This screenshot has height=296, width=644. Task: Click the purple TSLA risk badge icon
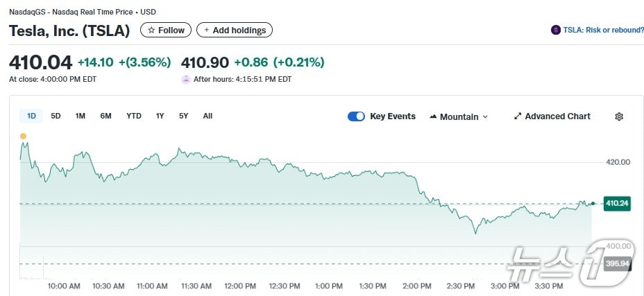555,30
